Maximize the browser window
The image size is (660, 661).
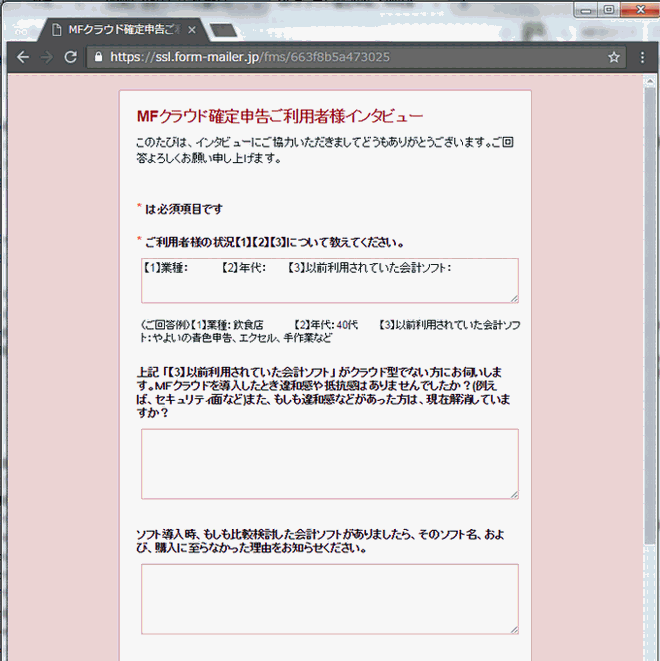609,10
